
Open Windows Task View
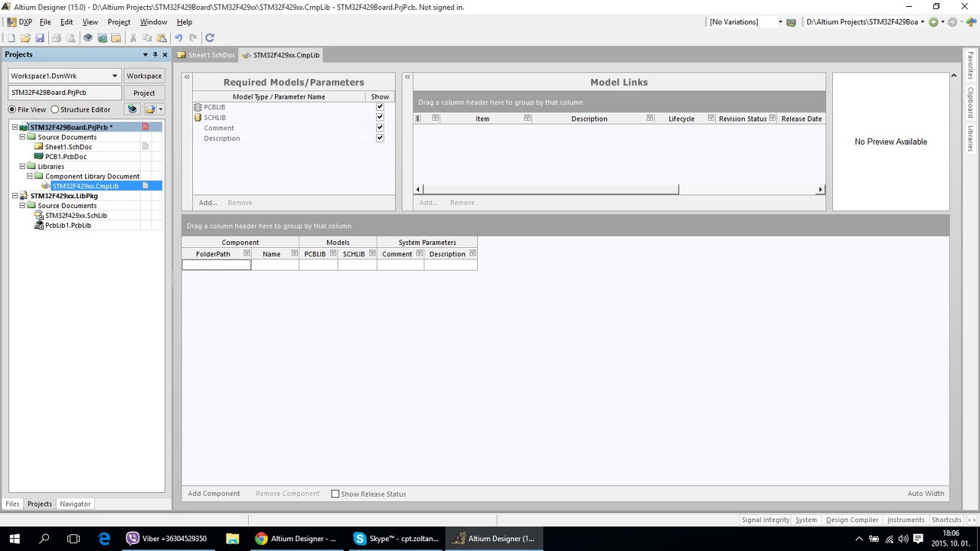[x=73, y=539]
